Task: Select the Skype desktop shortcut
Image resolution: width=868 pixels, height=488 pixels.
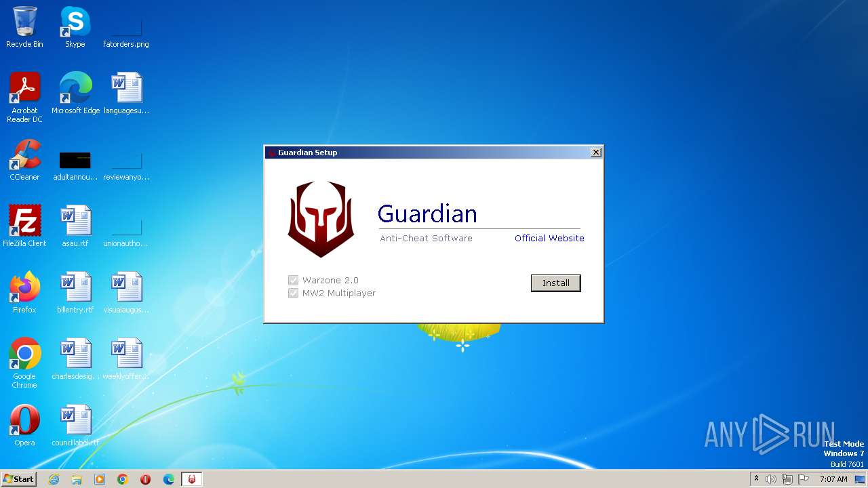Action: pyautogui.click(x=75, y=27)
